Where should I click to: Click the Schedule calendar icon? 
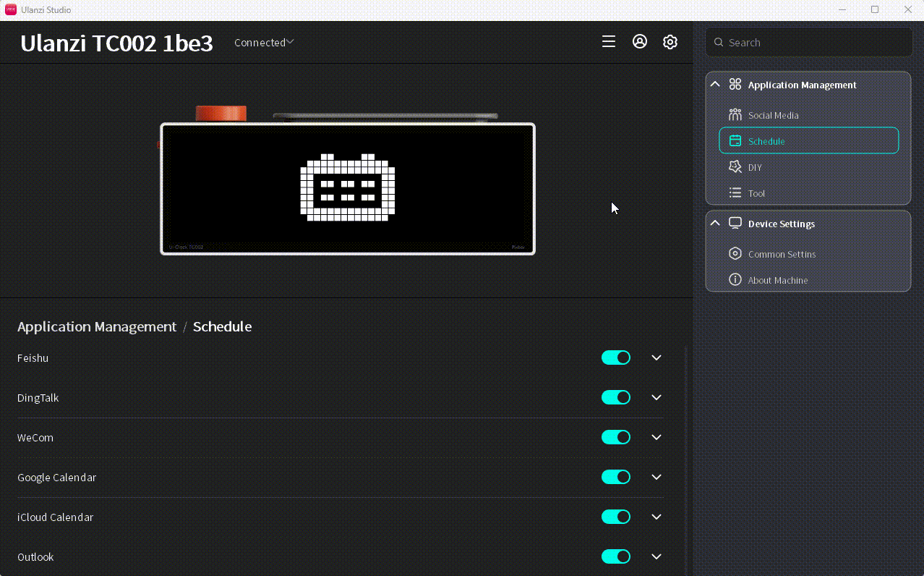pos(735,141)
